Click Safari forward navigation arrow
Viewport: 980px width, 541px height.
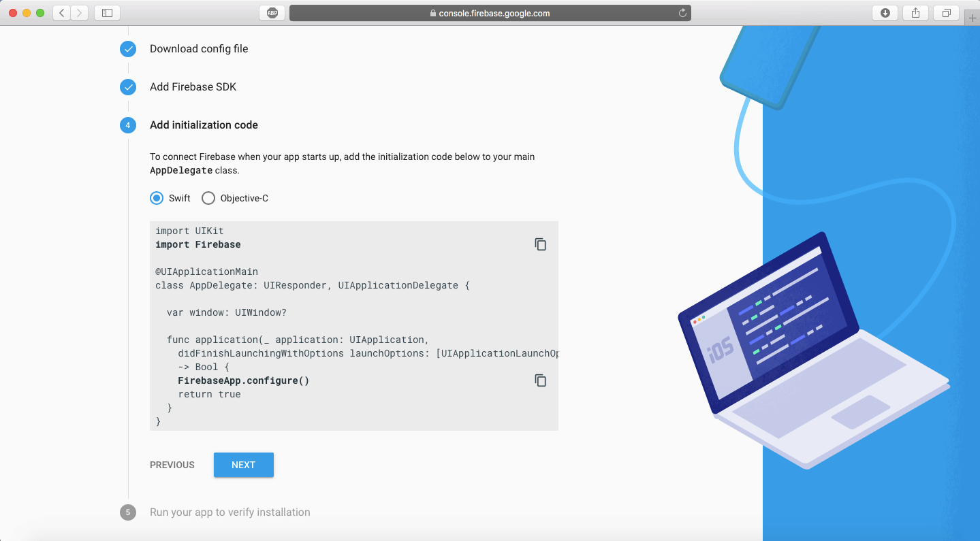coord(80,13)
